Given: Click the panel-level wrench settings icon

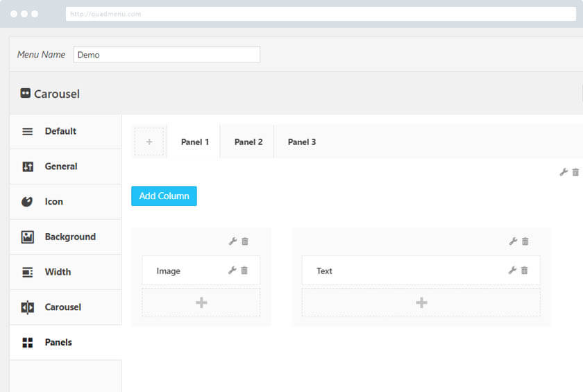Looking at the screenshot, I should (x=564, y=172).
